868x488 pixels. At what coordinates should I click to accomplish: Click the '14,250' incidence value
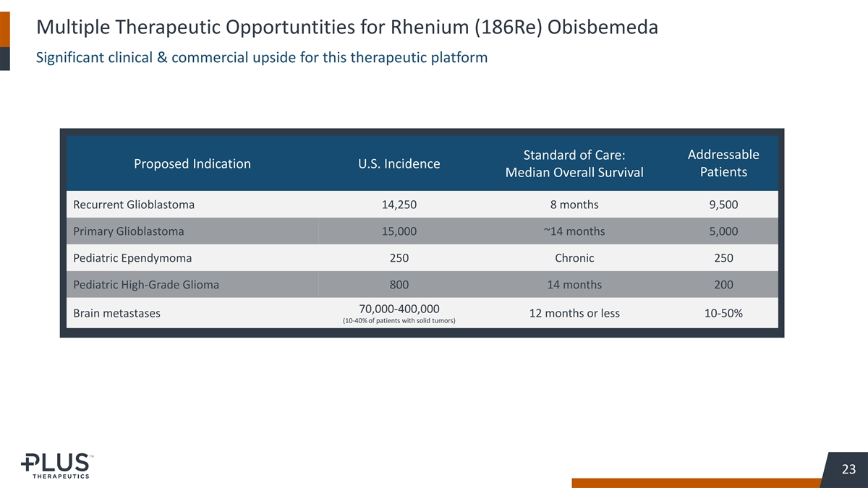pyautogui.click(x=399, y=205)
